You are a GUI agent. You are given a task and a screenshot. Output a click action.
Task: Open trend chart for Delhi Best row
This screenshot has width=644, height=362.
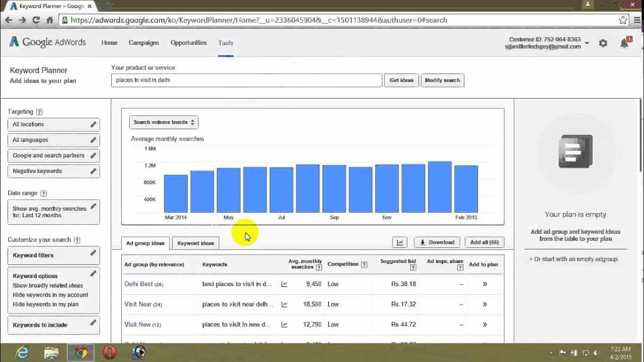tap(284, 284)
